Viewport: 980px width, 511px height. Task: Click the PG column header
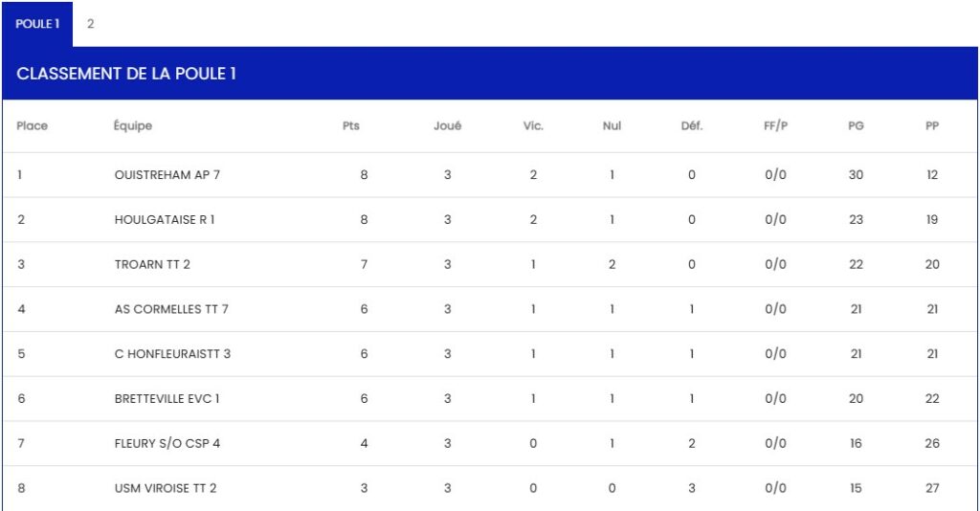pyautogui.click(x=856, y=126)
